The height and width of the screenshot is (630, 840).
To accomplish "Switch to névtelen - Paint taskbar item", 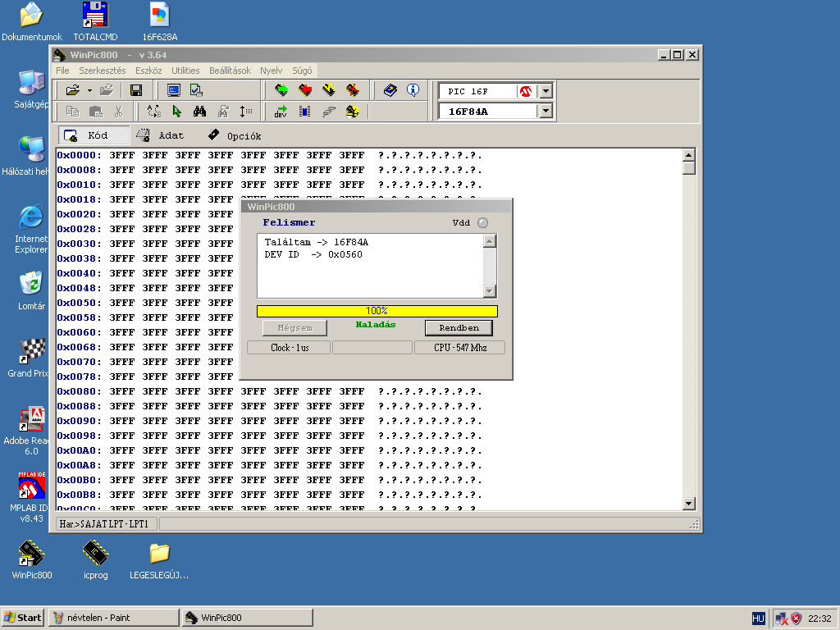I will coord(113,618).
